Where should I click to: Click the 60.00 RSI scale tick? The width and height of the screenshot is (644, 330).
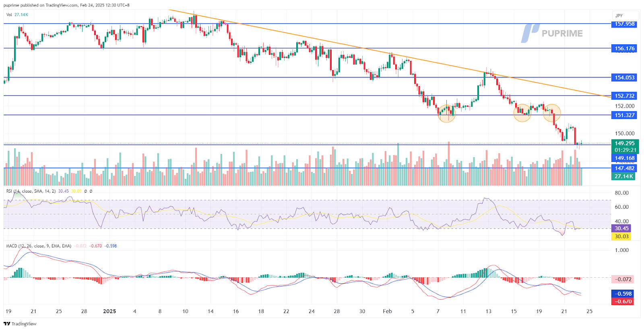pyautogui.click(x=621, y=207)
